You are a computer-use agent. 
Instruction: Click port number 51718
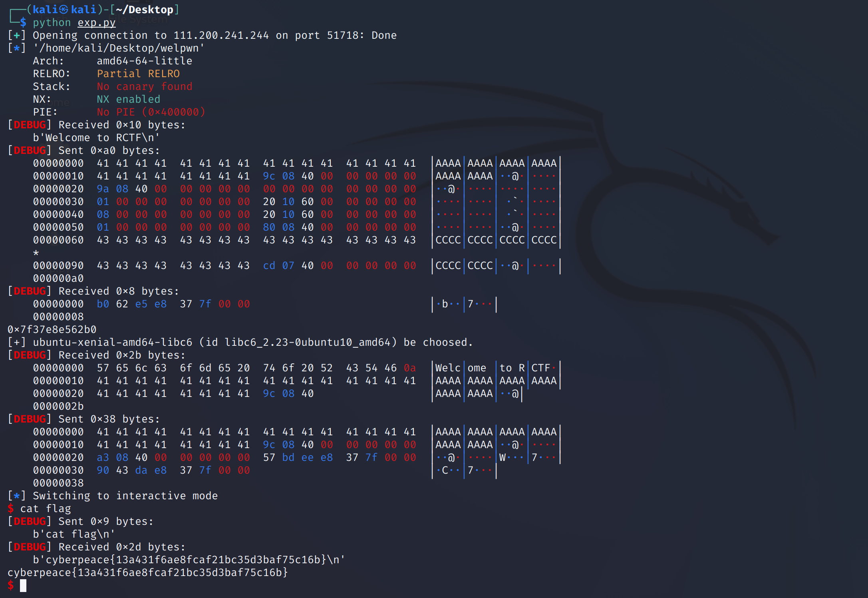click(x=343, y=35)
